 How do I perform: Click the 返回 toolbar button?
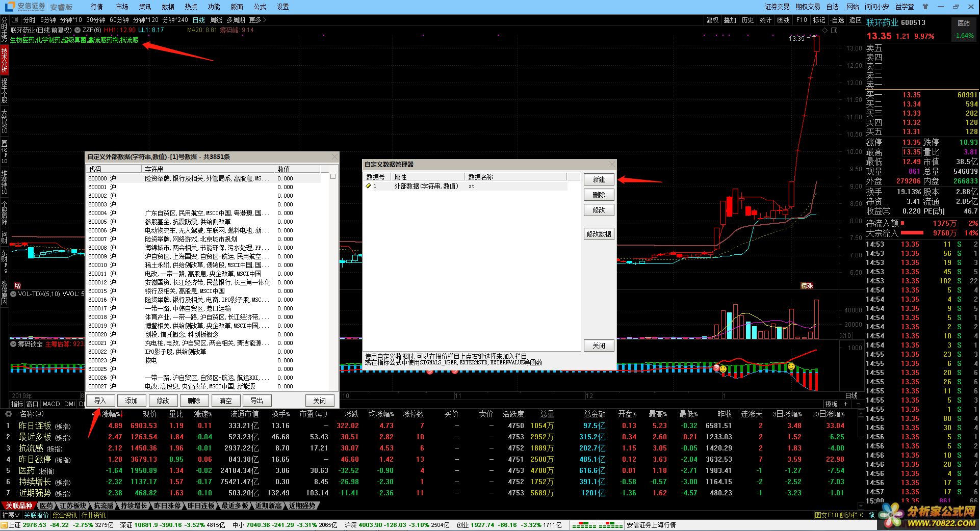[855, 20]
